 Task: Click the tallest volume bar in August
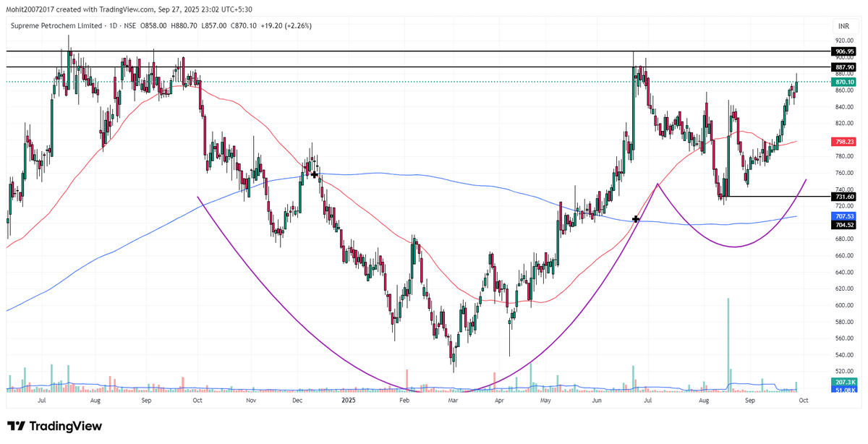(x=728, y=344)
